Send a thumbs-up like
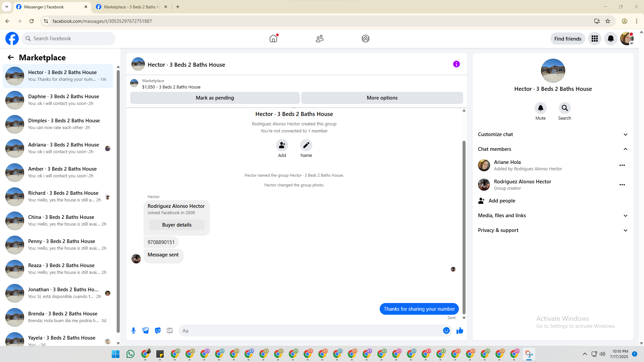This screenshot has width=644, height=362. (460, 330)
